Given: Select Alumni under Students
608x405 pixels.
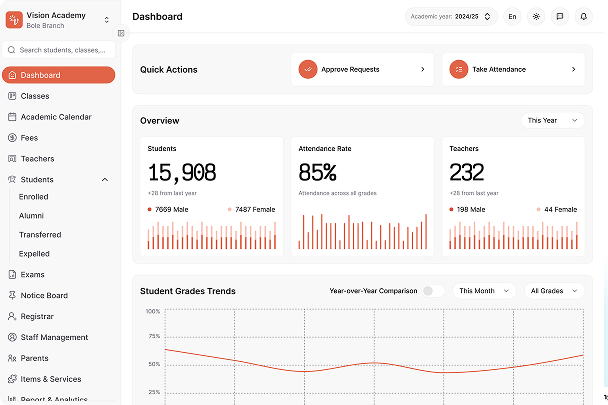Looking at the screenshot, I should [31, 216].
